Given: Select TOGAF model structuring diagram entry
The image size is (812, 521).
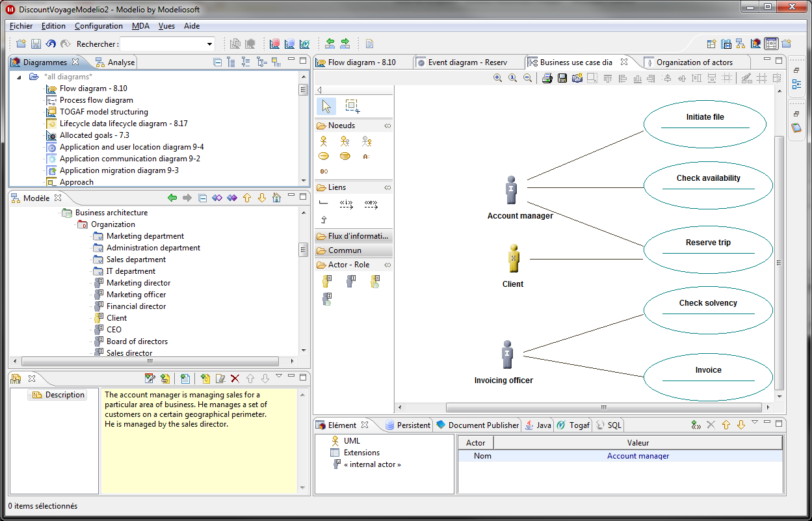Looking at the screenshot, I should [104, 112].
